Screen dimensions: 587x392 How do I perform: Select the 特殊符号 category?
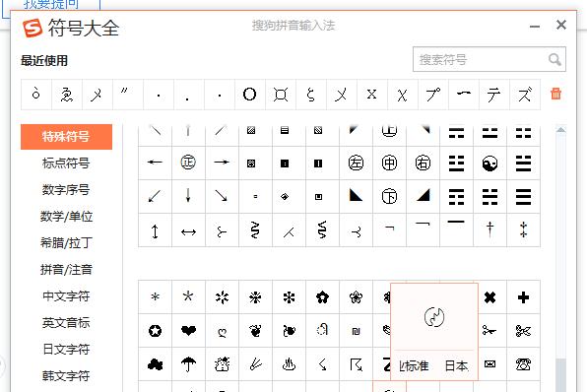[x=66, y=137]
